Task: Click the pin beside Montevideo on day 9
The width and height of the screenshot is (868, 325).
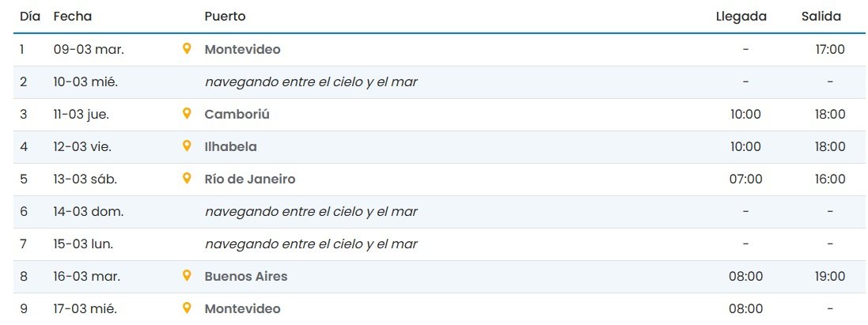Action: [x=187, y=308]
